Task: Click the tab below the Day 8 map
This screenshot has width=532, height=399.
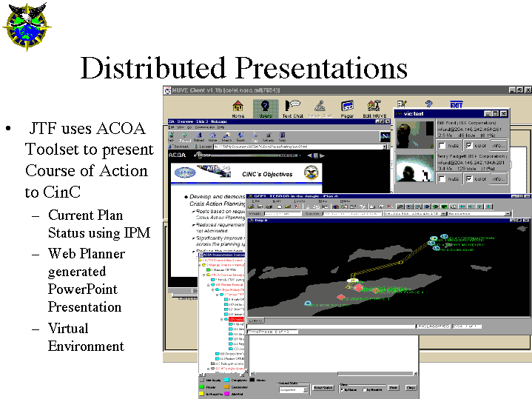Action: click(256, 321)
